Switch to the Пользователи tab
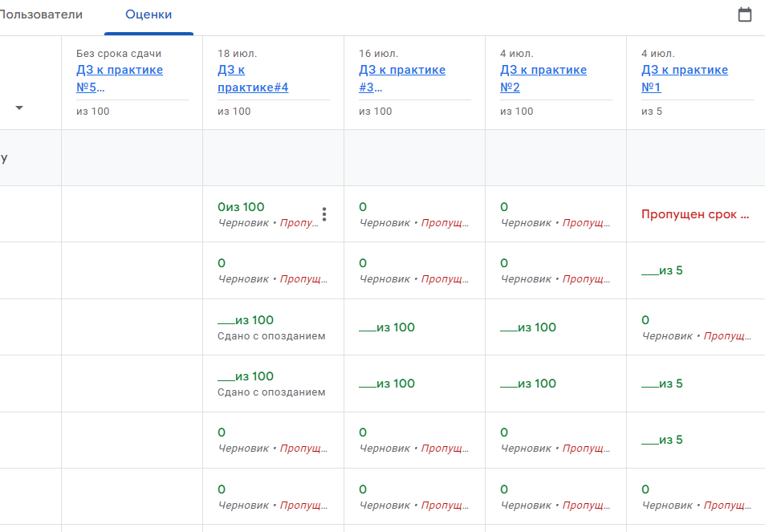 click(x=41, y=14)
